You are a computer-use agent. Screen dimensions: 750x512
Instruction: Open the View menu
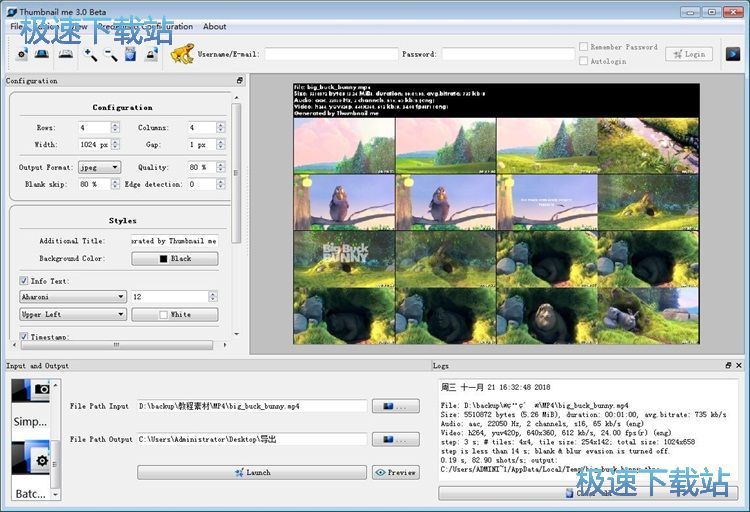78,26
